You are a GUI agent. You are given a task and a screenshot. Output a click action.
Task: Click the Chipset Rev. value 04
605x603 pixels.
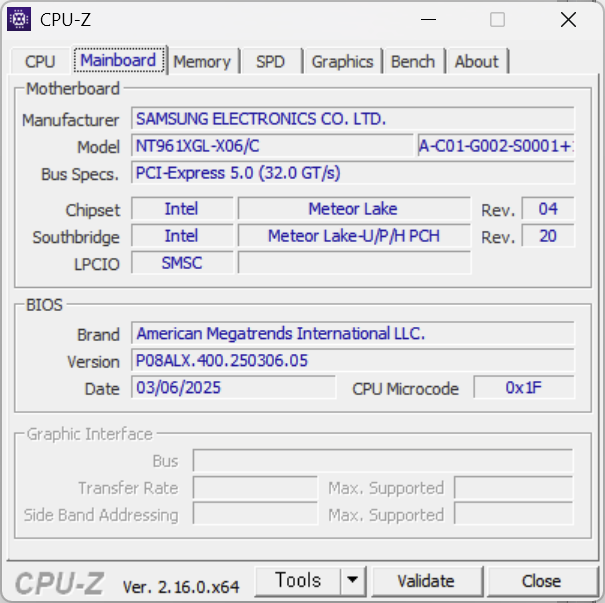pyautogui.click(x=548, y=209)
